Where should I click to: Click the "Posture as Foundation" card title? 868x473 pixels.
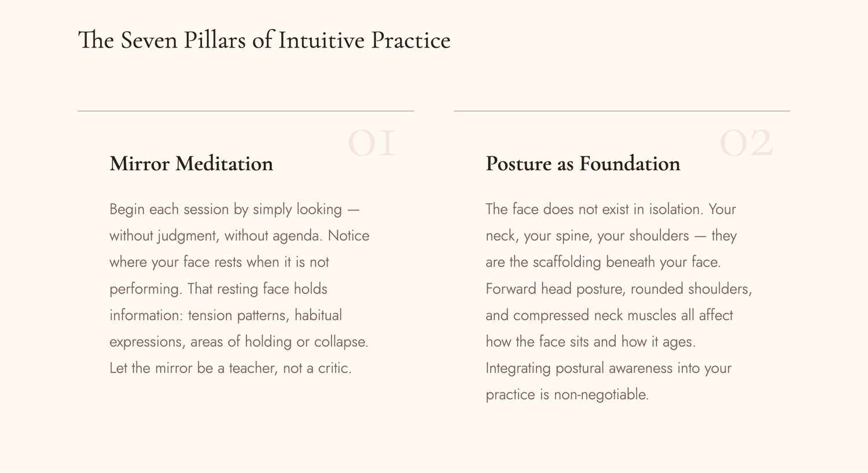[583, 164]
